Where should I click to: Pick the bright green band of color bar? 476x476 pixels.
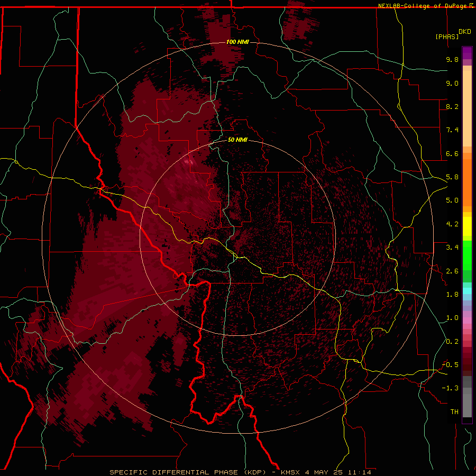click(x=467, y=256)
